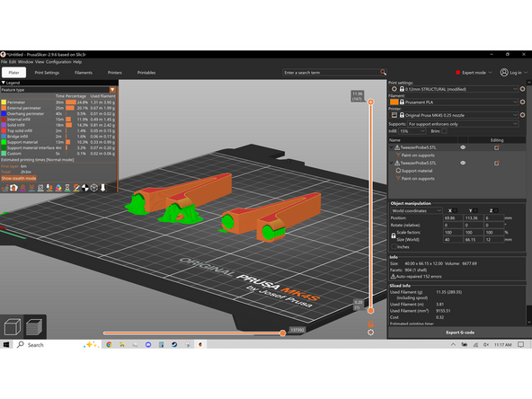Open the Configuration menu

[58, 62]
